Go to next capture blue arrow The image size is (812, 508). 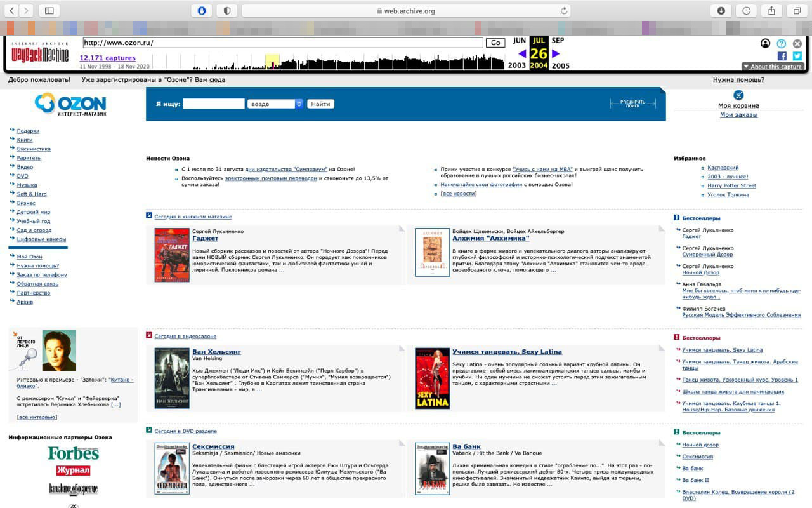[556, 53]
